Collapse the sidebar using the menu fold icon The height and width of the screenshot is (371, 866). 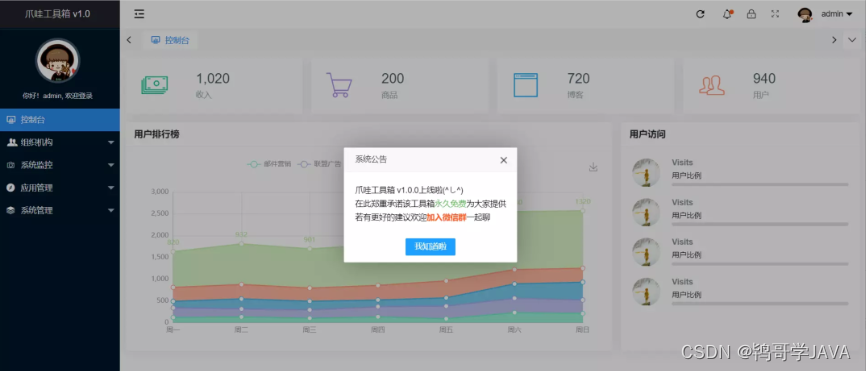point(139,14)
